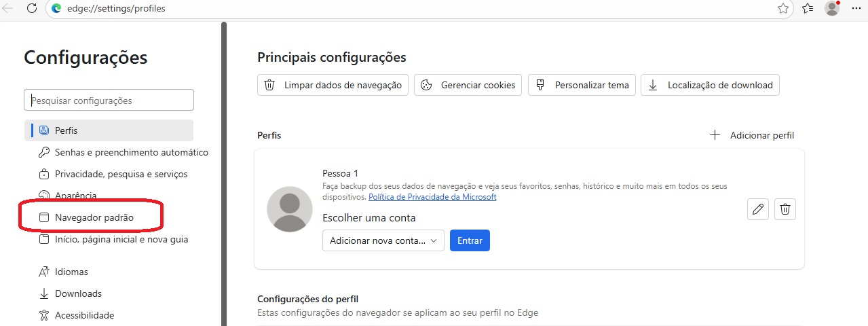This screenshot has height=326, width=868.
Task: Click the Idiomas language icon
Action: coord(44,272)
